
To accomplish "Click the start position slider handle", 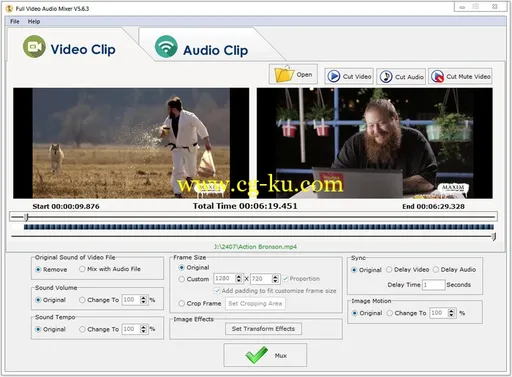I will (x=26, y=217).
